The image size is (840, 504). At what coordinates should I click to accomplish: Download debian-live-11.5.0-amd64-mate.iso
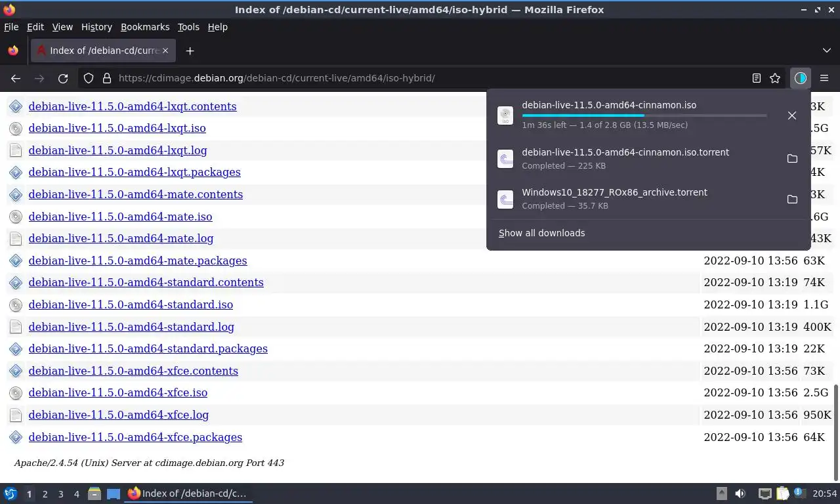(x=120, y=217)
